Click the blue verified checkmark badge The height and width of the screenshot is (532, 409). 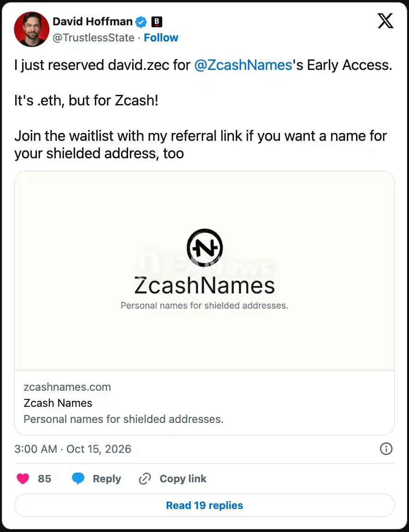(141, 22)
